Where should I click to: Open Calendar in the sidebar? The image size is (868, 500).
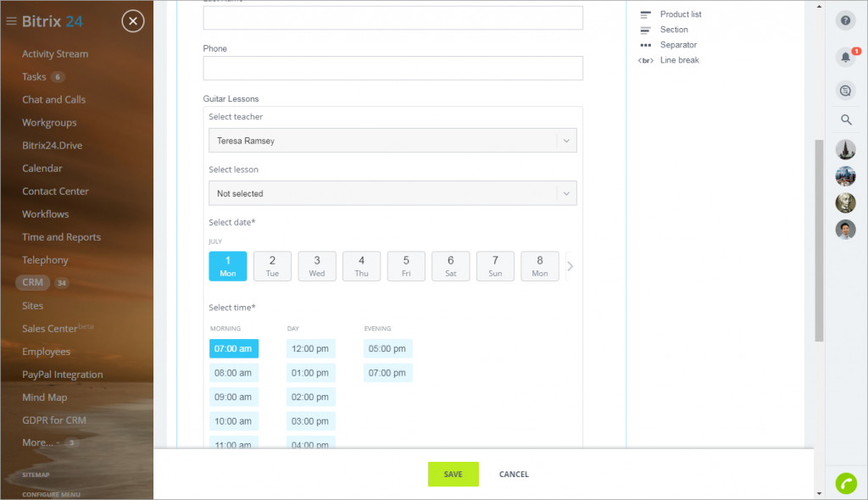42,169
